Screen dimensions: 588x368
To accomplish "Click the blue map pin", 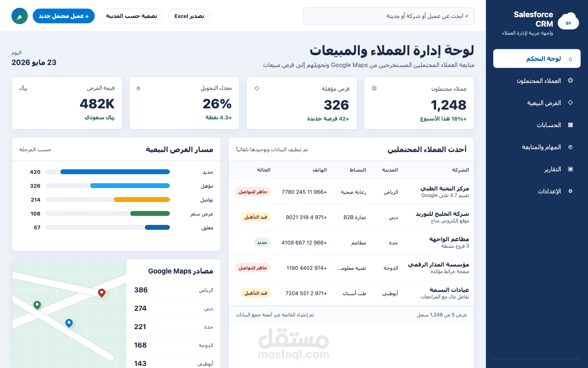I will (69, 323).
